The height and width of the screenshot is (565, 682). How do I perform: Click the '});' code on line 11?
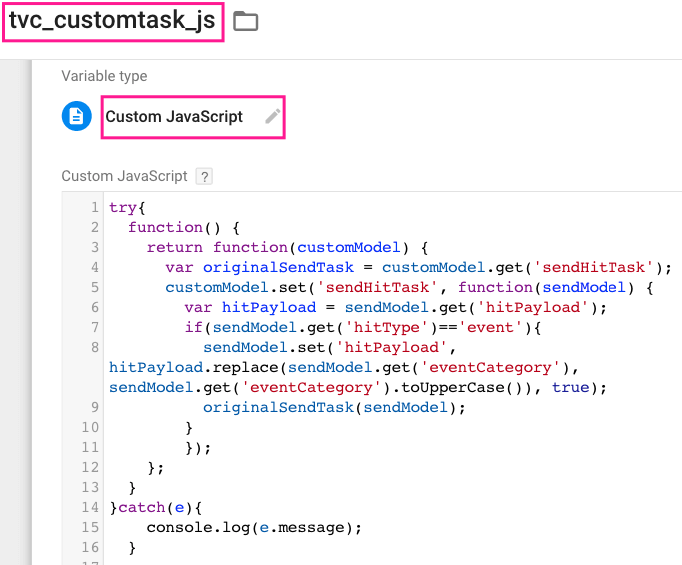pyautogui.click(x=198, y=448)
